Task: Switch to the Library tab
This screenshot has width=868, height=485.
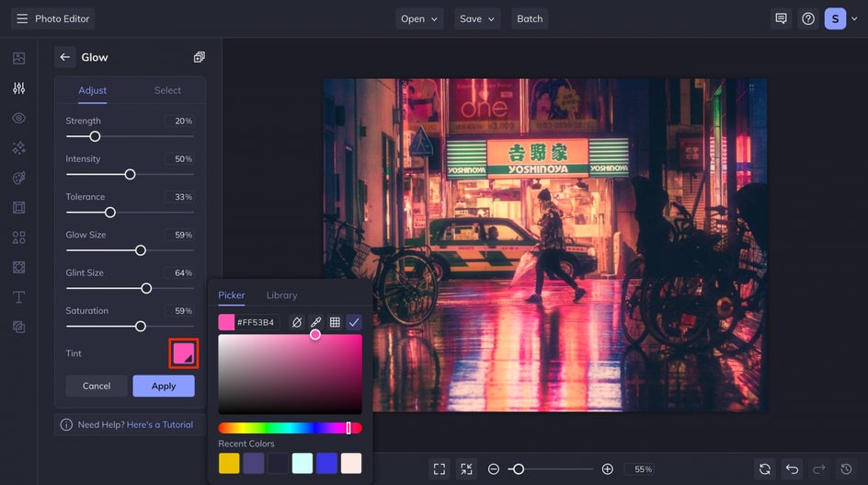Action: 281,295
